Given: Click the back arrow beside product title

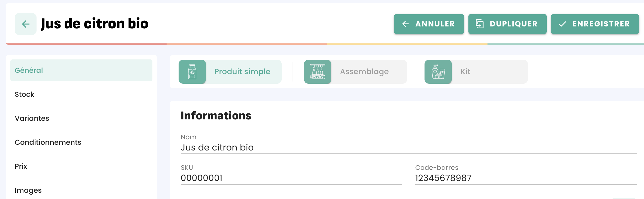Looking at the screenshot, I should [x=26, y=24].
